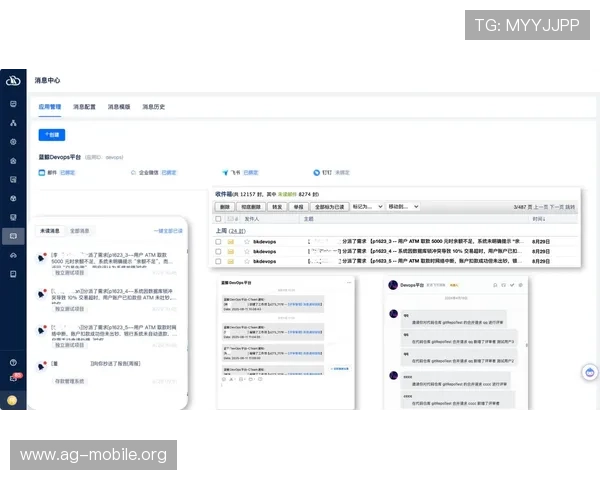Open notifications icon with red badge
Screen dimensions: 600x480
click(x=15, y=378)
